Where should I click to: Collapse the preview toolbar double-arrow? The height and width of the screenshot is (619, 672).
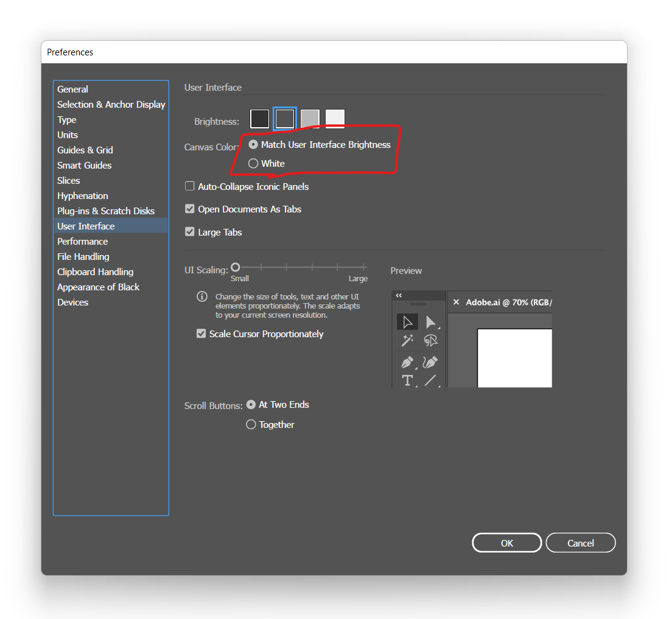pos(399,295)
